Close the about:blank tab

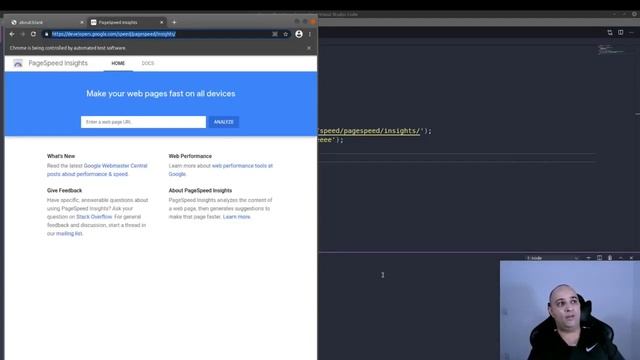coord(82,22)
